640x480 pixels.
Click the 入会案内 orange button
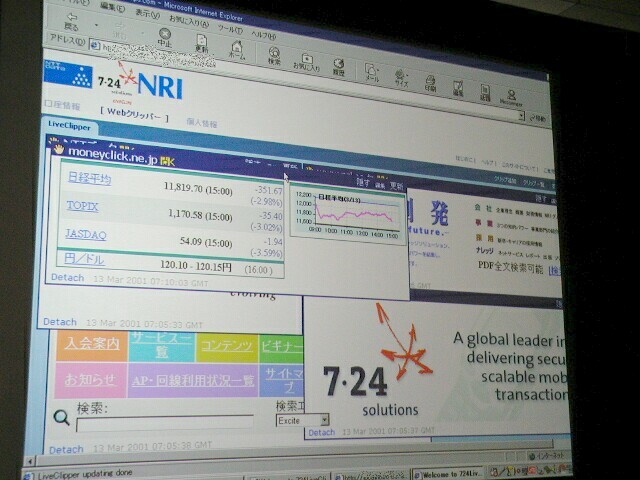90,345
